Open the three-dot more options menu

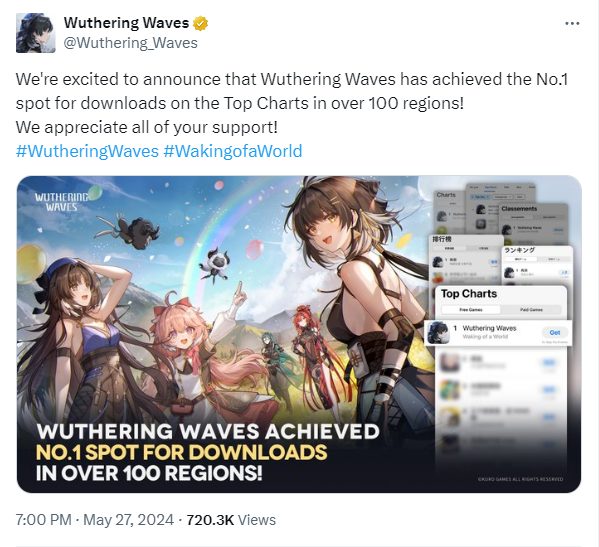(572, 24)
